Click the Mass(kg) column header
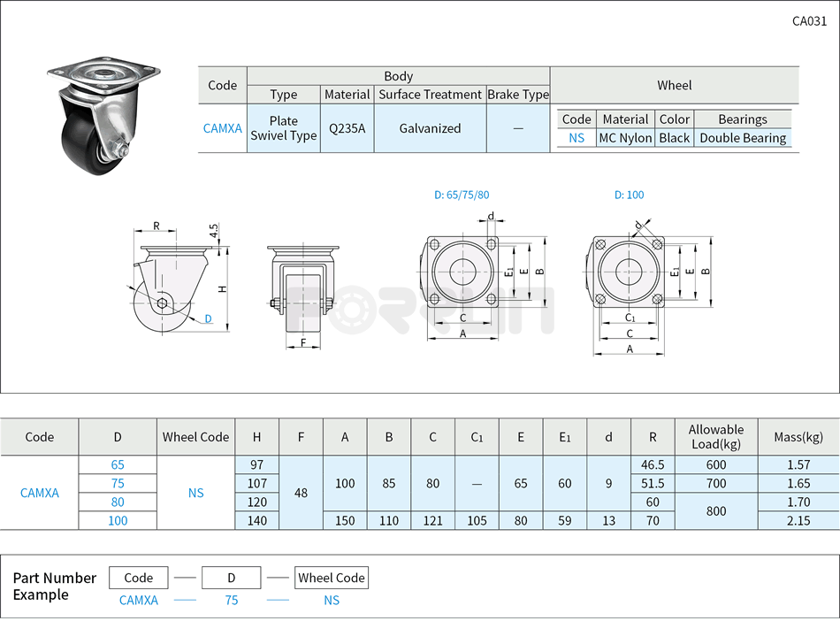The width and height of the screenshot is (840, 621). point(798,437)
